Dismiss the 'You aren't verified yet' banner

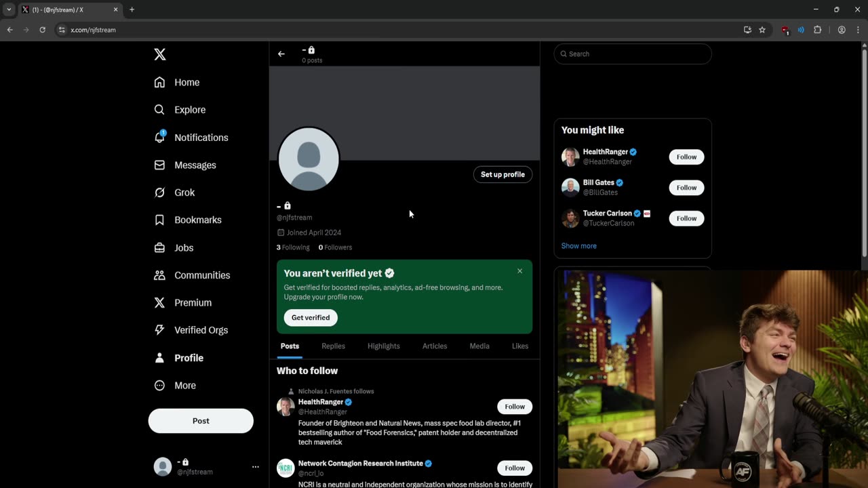520,271
